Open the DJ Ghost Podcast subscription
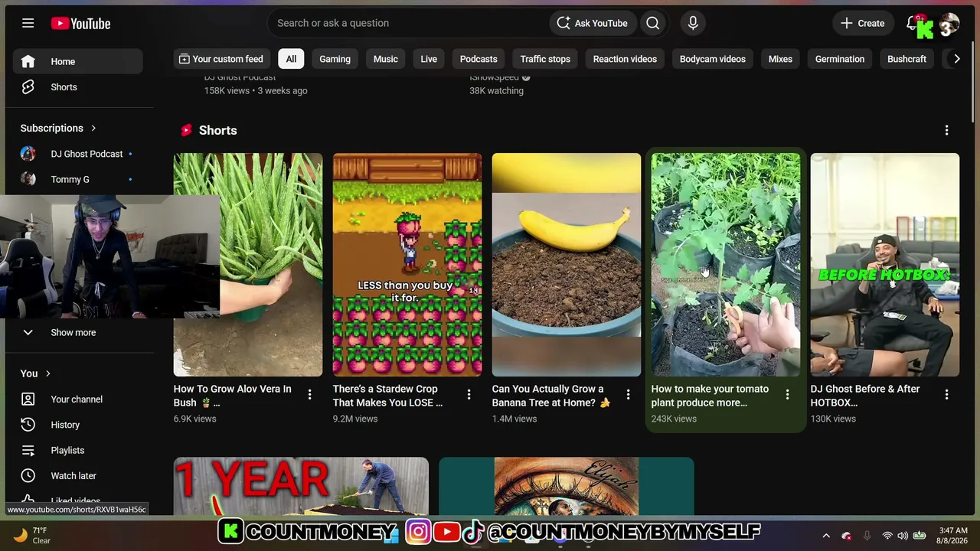Image resolution: width=980 pixels, height=551 pixels. pyautogui.click(x=77, y=154)
